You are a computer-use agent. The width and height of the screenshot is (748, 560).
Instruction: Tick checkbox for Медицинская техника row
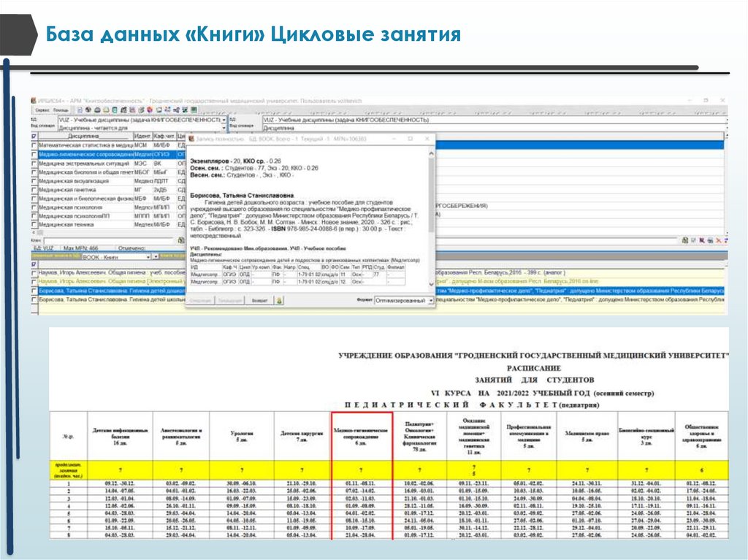(34, 225)
